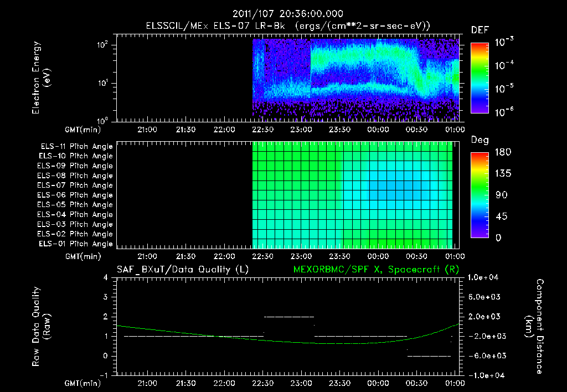Select the green MEXORBMC/SPF X, Spacecraft (R) legend
567x392 pixels.
[376, 270]
